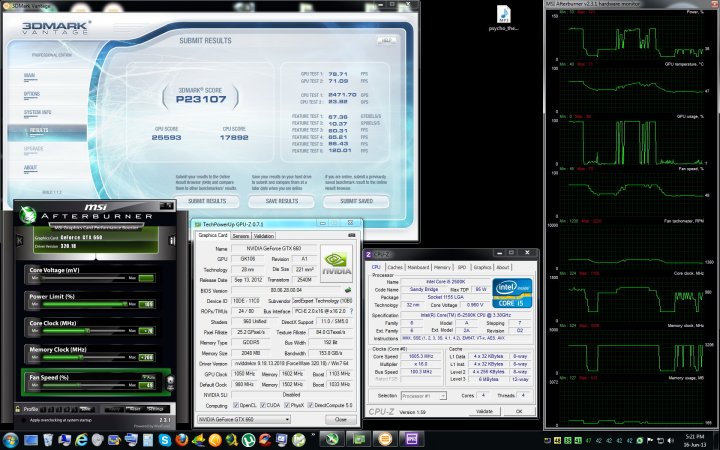
Task: Expand the taskbar toolbar overflow chevron
Action: pyautogui.click(x=314, y=435)
